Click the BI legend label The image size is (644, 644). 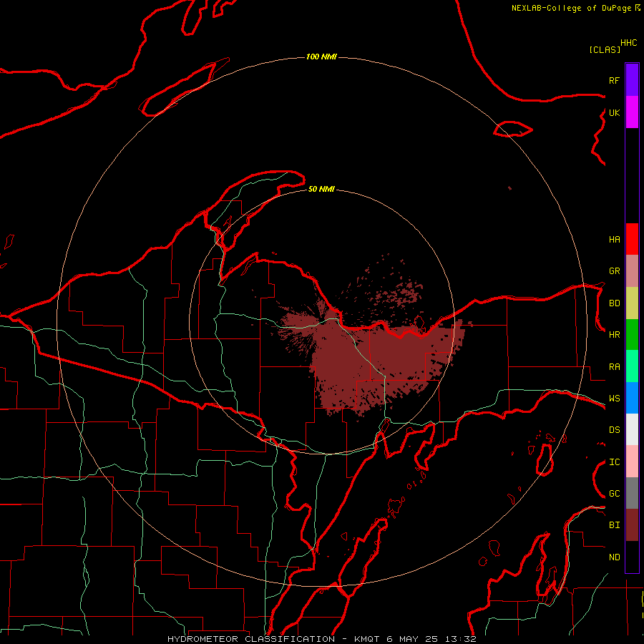coord(614,525)
